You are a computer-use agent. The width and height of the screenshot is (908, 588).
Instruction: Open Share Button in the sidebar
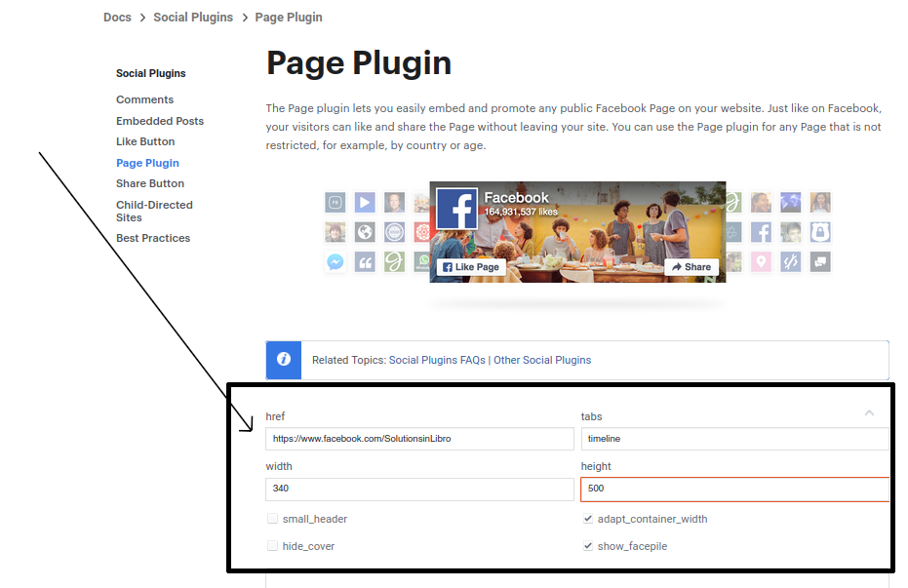(150, 183)
